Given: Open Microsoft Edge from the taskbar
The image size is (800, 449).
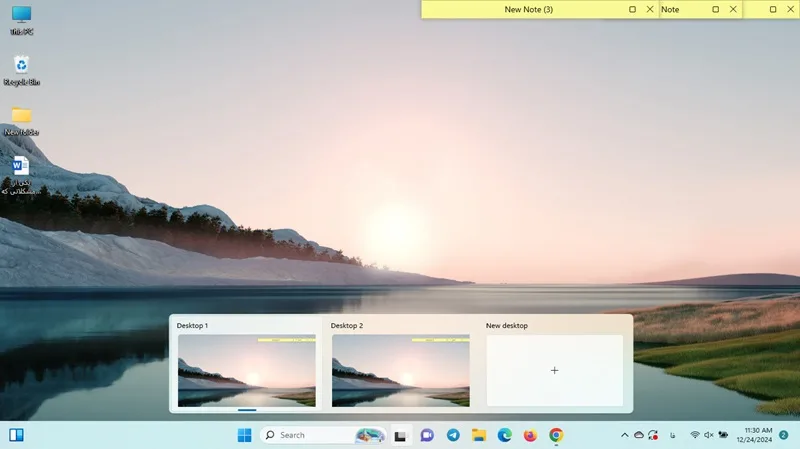Looking at the screenshot, I should [x=505, y=435].
